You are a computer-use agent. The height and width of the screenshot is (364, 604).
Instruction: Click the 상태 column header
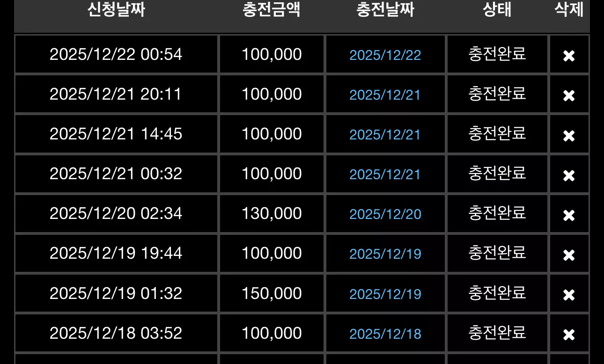pyautogui.click(x=497, y=10)
